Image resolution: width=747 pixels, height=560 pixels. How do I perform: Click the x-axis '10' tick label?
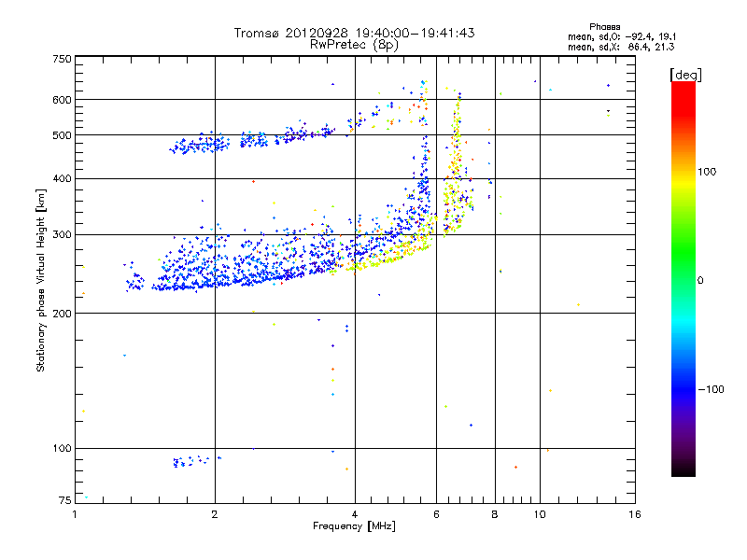[540, 514]
